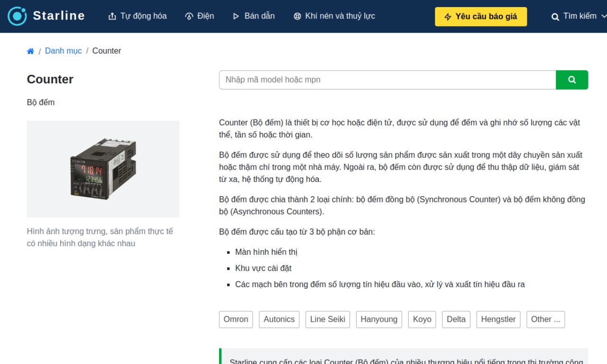The image size is (607, 364).
Task: Click the Counter breadcrumb text
Action: click(107, 51)
